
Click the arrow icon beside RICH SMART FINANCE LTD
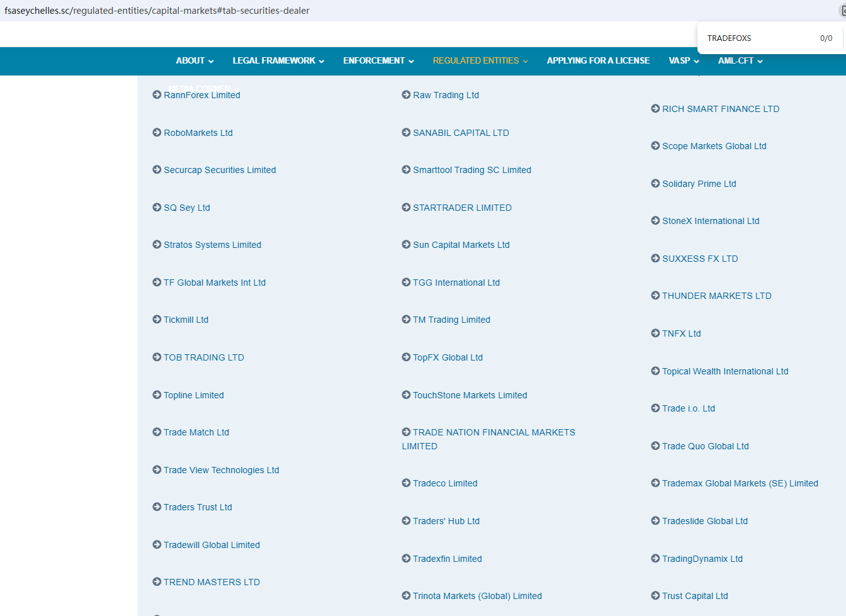coord(655,109)
